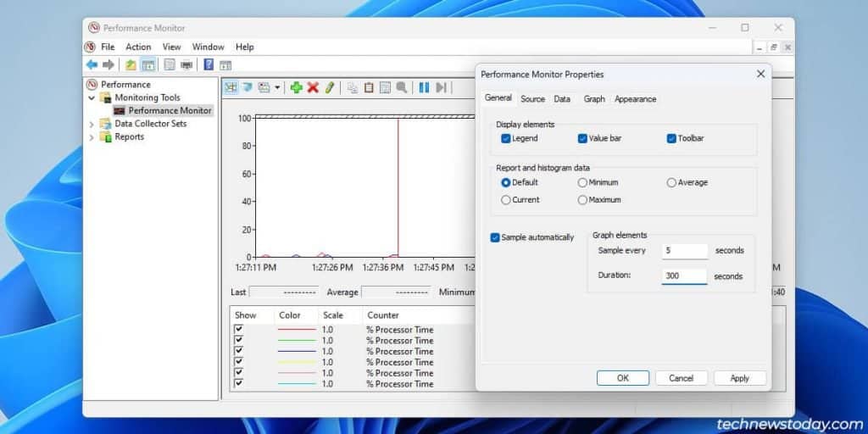Screen dimensions: 868x434
Task: Select Performance Monitor node in console tree
Action: coord(170,111)
